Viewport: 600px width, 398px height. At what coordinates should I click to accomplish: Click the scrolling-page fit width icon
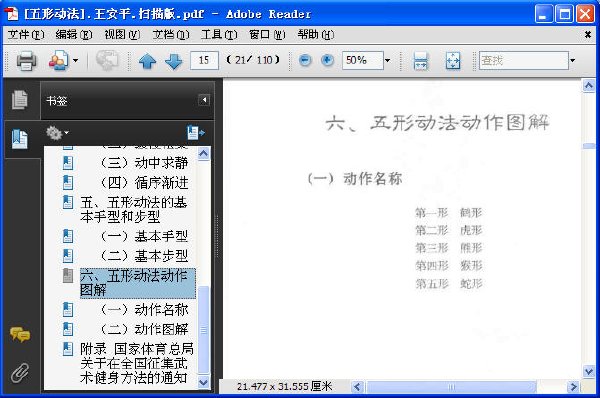click(x=421, y=60)
